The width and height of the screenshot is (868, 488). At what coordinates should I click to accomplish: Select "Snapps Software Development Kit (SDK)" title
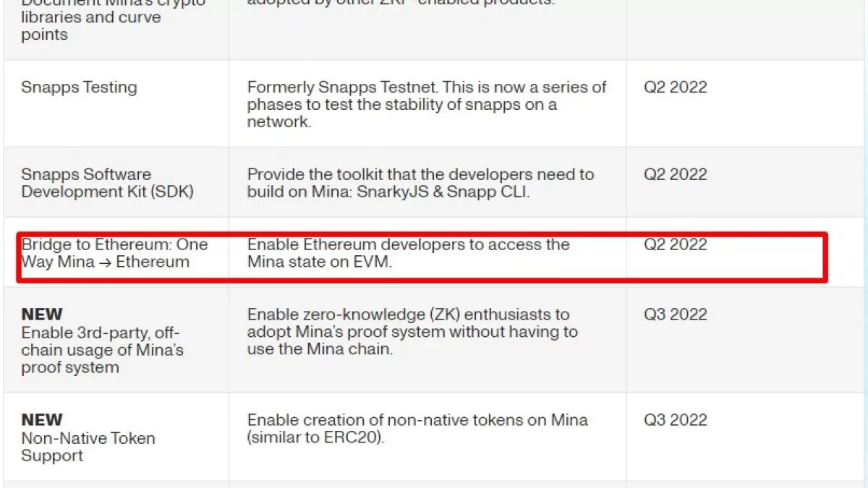tap(107, 183)
